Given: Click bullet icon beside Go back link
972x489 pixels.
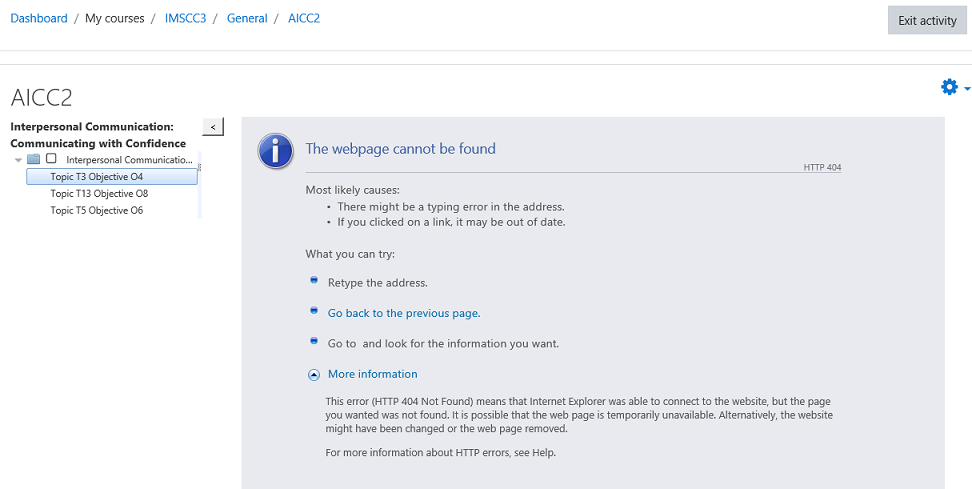Looking at the screenshot, I should pos(314,311).
